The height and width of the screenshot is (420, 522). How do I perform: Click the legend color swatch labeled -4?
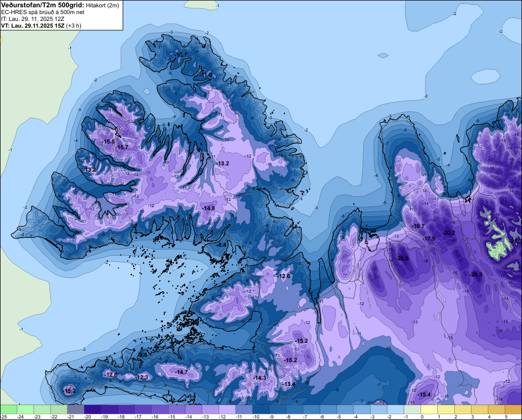point(362,409)
